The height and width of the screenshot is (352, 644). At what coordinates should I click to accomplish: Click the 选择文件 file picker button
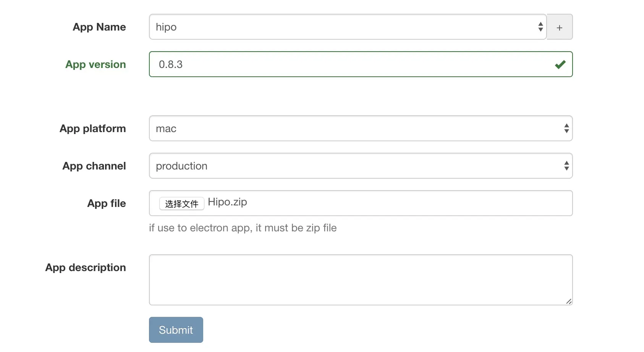pos(181,203)
